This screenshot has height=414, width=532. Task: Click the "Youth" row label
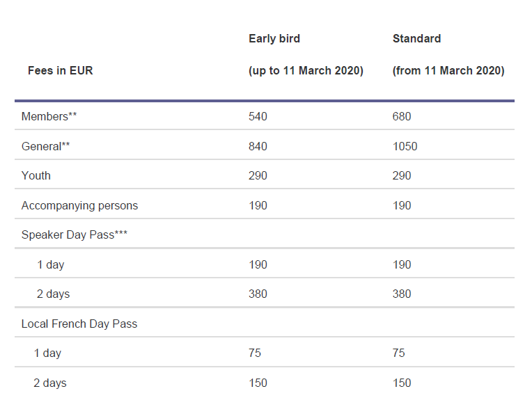[36, 175]
